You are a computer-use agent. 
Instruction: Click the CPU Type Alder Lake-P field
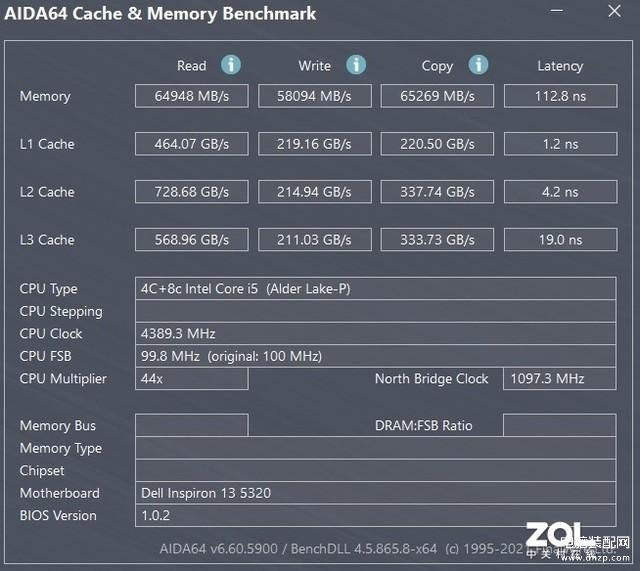click(376, 289)
